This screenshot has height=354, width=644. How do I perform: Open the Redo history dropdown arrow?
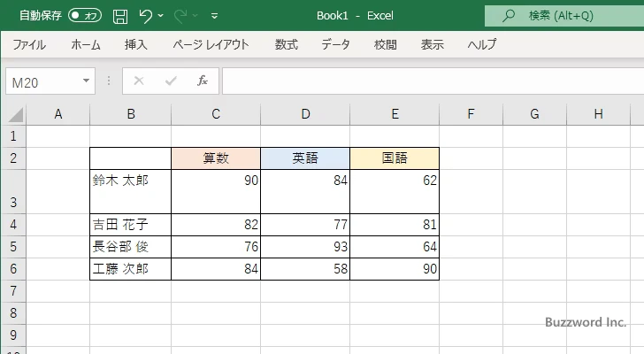click(195, 16)
